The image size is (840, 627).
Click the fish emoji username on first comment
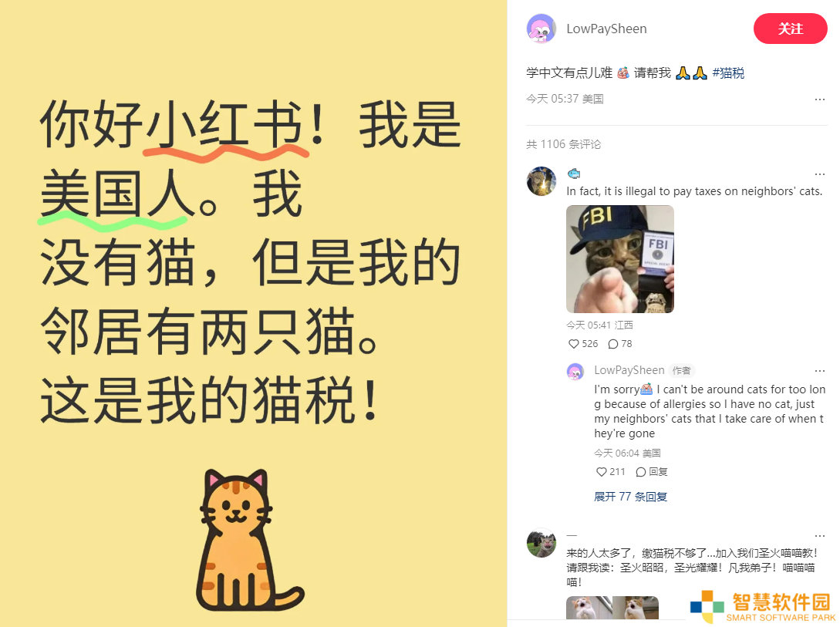pyautogui.click(x=574, y=174)
